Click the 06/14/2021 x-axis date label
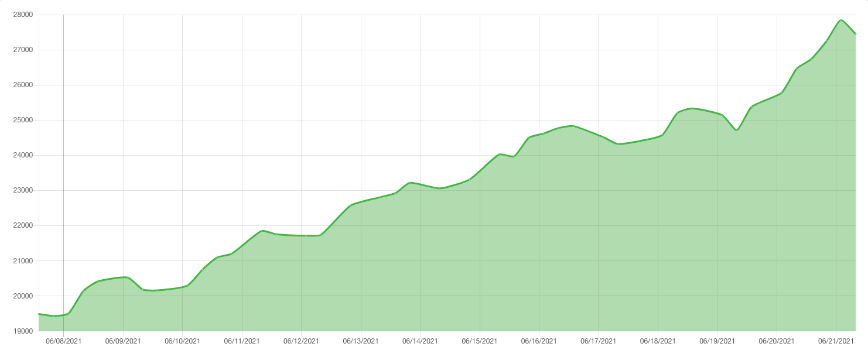This screenshot has width=868, height=357. 421,341
